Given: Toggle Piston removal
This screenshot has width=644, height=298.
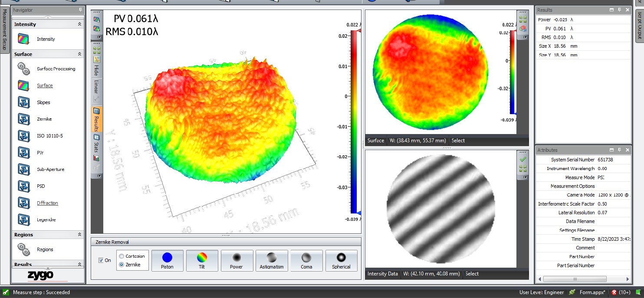Looking at the screenshot, I should click(x=167, y=261).
